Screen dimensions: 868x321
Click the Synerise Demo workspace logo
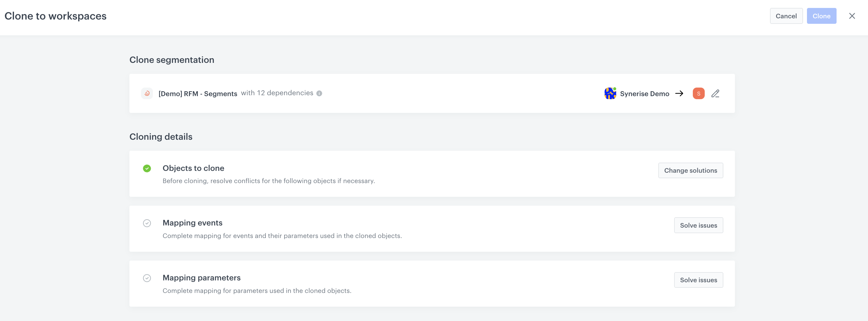click(x=610, y=93)
